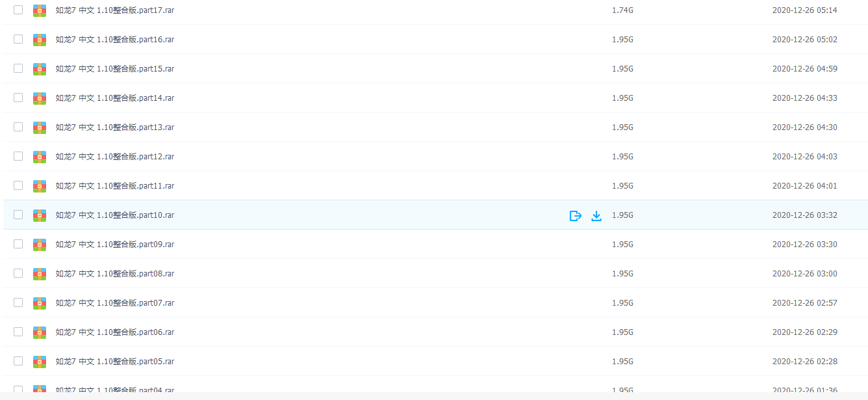Open file 如龙7 中文 1.10整合版.part11.rar

click(115, 186)
